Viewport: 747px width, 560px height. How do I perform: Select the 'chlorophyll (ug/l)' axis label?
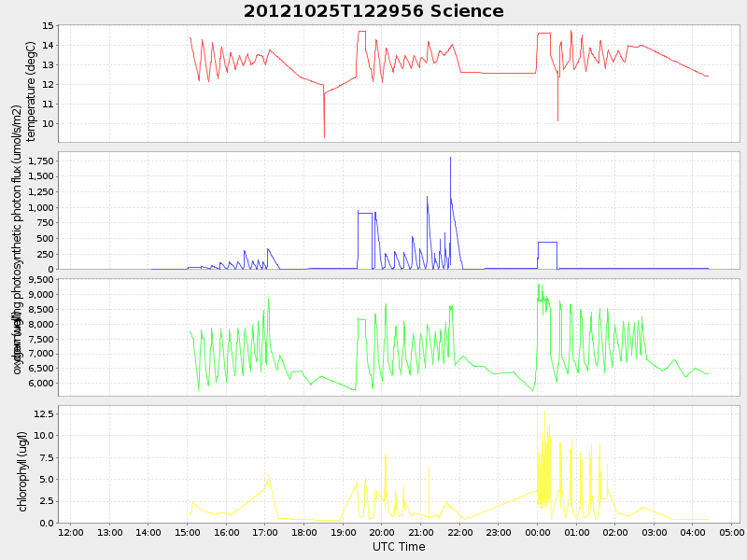[21, 472]
